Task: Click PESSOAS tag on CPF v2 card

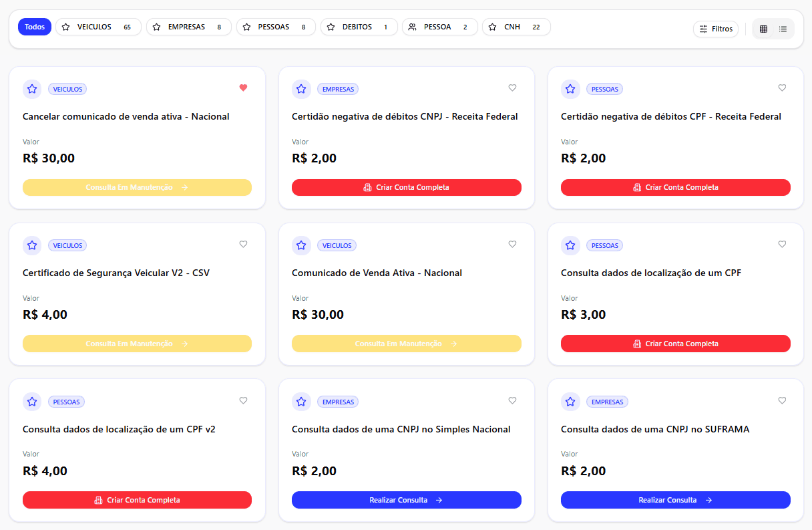Action: point(66,402)
